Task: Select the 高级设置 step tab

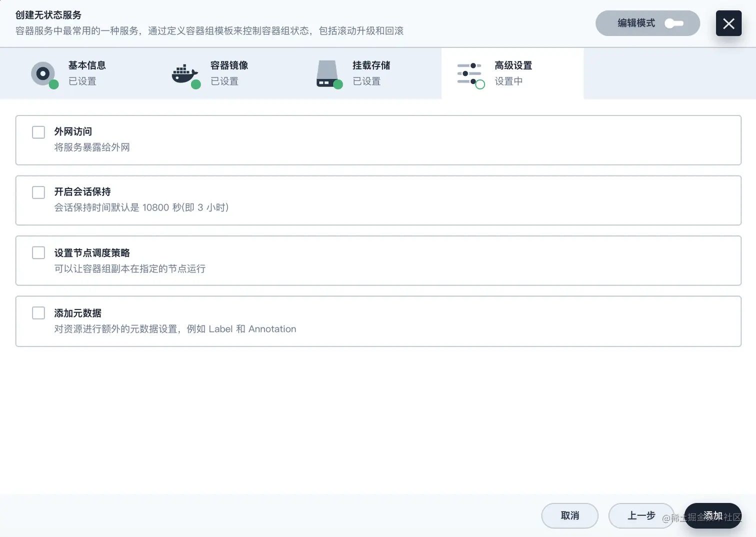Action: point(512,73)
